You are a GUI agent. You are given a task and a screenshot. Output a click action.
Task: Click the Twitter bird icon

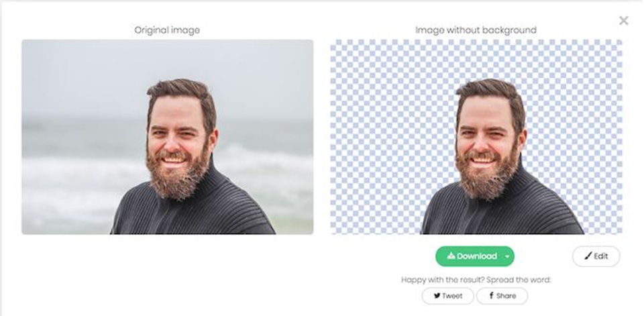(437, 296)
